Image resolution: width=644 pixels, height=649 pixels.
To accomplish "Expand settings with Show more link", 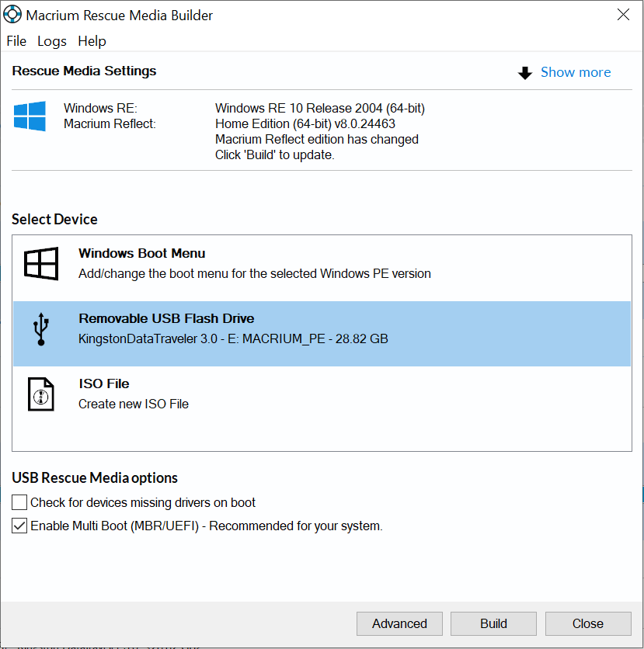I will (x=575, y=72).
